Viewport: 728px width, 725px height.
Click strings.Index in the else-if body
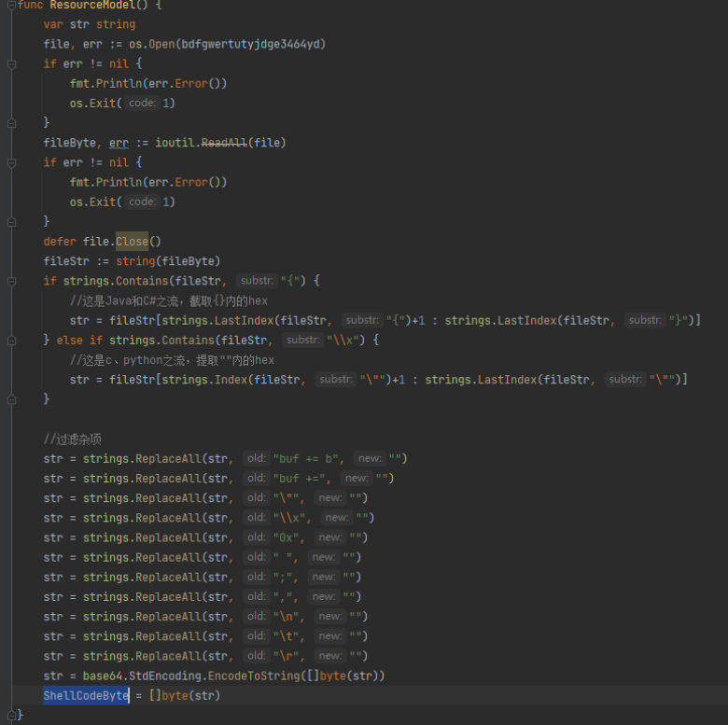tap(204, 380)
